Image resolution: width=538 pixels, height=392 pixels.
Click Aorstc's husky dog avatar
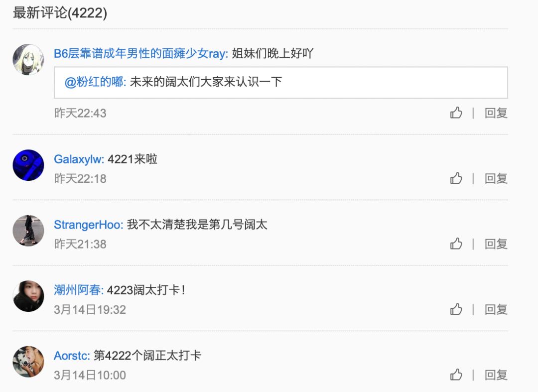tap(28, 362)
